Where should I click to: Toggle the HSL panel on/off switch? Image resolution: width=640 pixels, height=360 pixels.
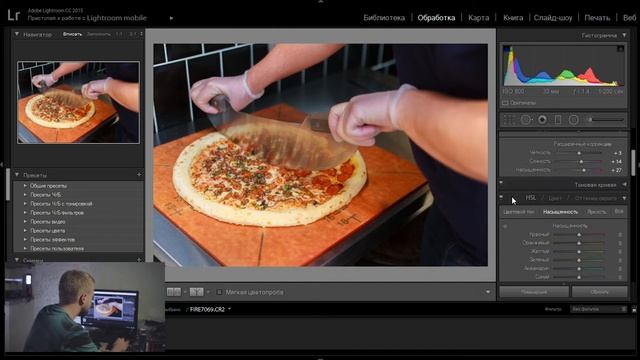point(501,197)
